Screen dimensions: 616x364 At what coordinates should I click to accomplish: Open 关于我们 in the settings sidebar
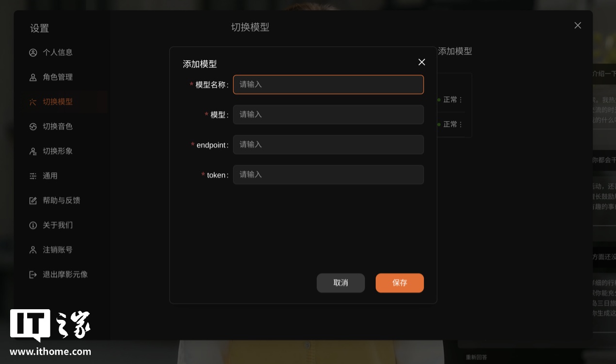[x=58, y=225]
